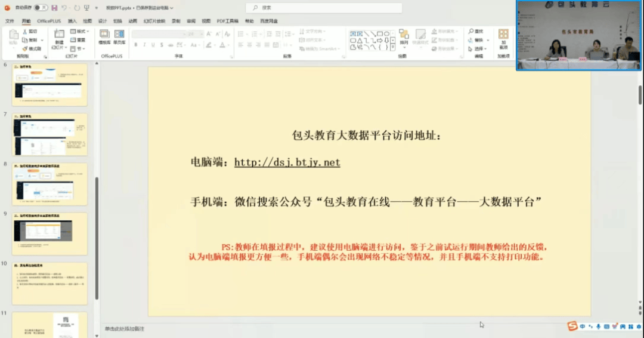Toggle the AutoSave switch

(41, 7)
